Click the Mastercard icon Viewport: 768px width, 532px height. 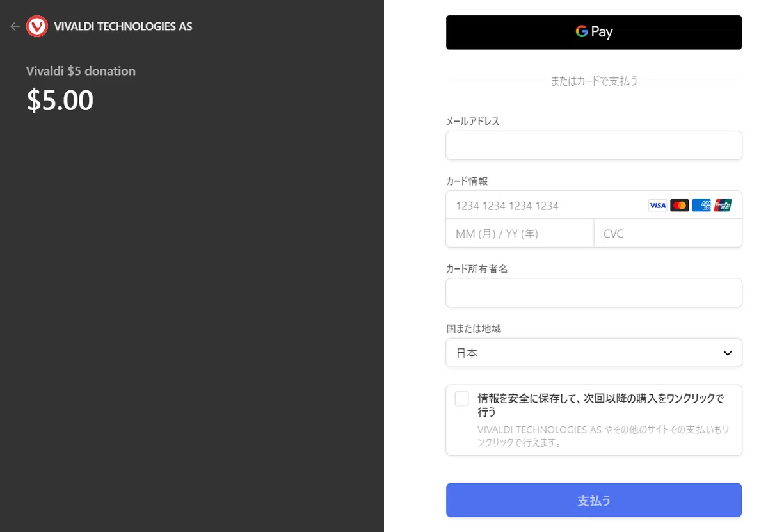(679, 206)
